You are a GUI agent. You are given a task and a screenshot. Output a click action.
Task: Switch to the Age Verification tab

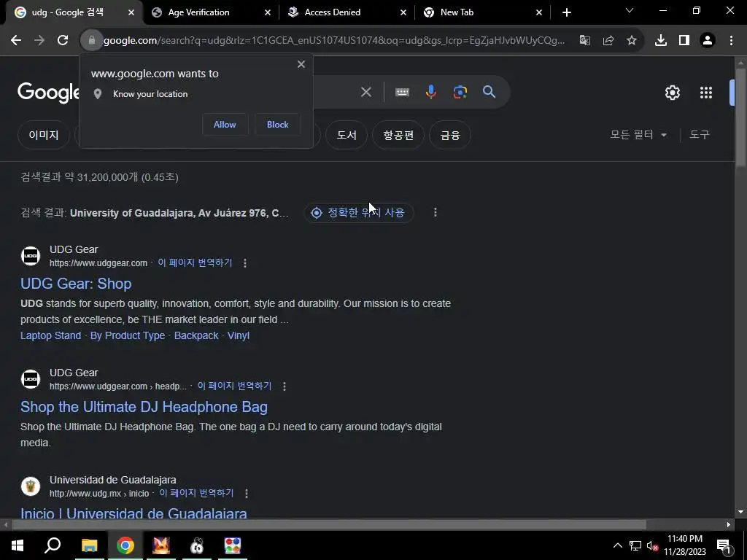pos(198,12)
